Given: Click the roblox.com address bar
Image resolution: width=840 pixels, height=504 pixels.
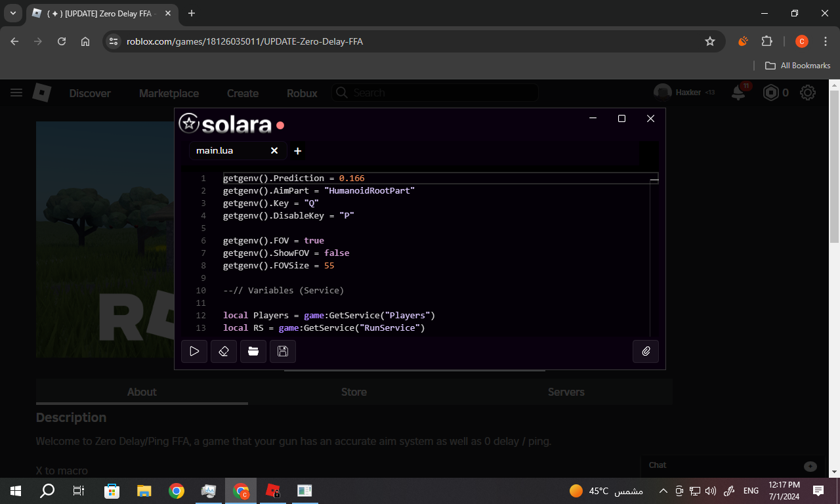Looking at the screenshot, I should click(413, 41).
